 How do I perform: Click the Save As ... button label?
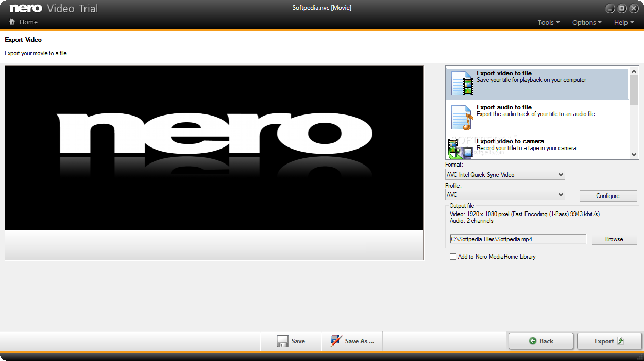coord(360,341)
